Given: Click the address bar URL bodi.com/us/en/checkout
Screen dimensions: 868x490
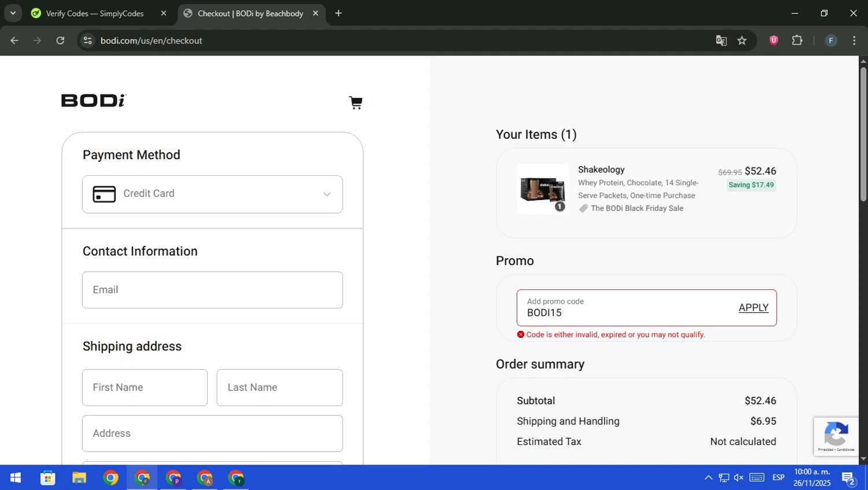Looking at the screenshot, I should point(151,40).
